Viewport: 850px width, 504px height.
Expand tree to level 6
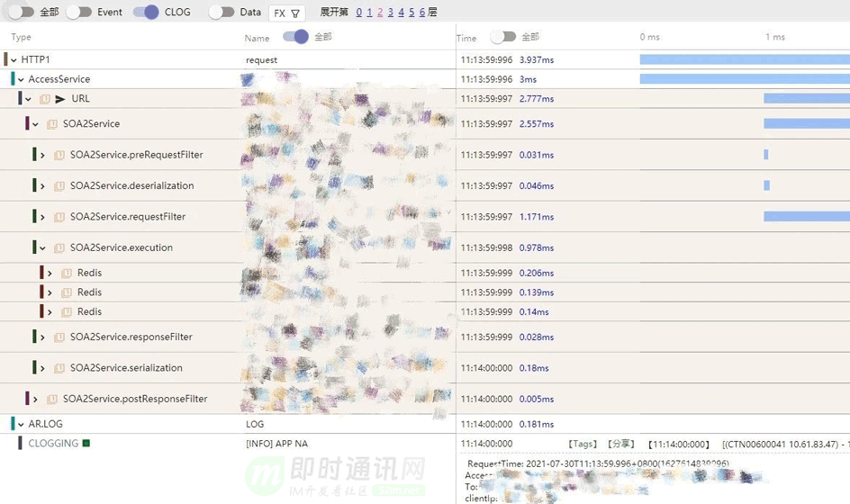(x=422, y=12)
